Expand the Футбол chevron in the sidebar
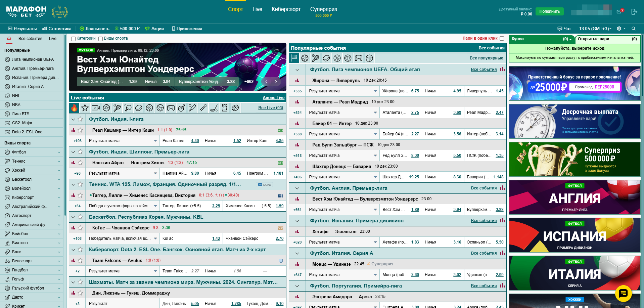 (59, 152)
